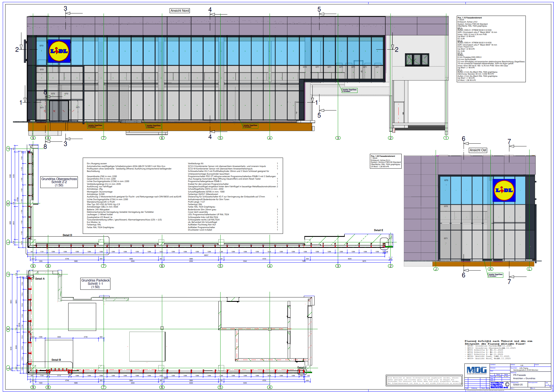Select the "Ein-/Ausgang aussen" heading
The height and width of the screenshot is (392, 554).
(97, 164)
